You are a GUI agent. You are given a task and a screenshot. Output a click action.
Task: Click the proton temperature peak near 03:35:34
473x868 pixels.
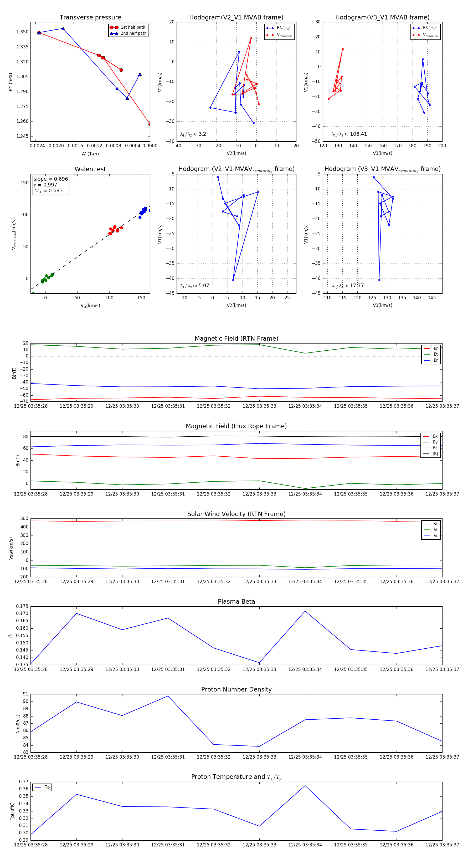(305, 786)
